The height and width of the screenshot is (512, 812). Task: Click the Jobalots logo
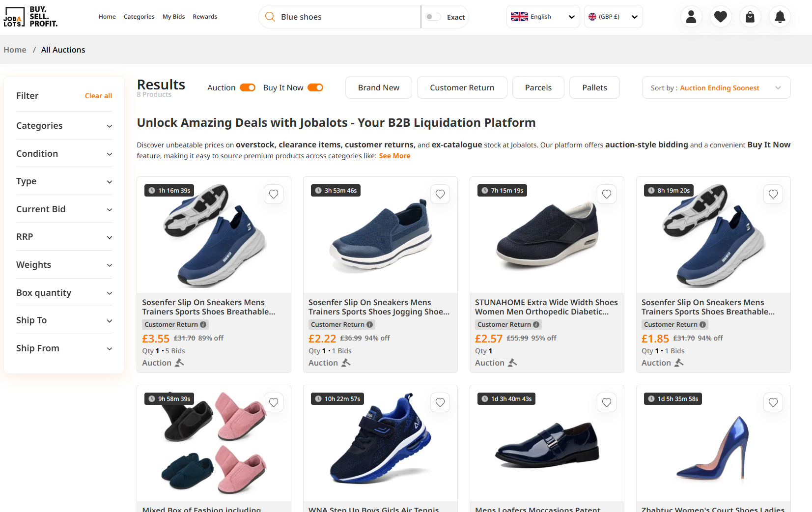point(30,17)
